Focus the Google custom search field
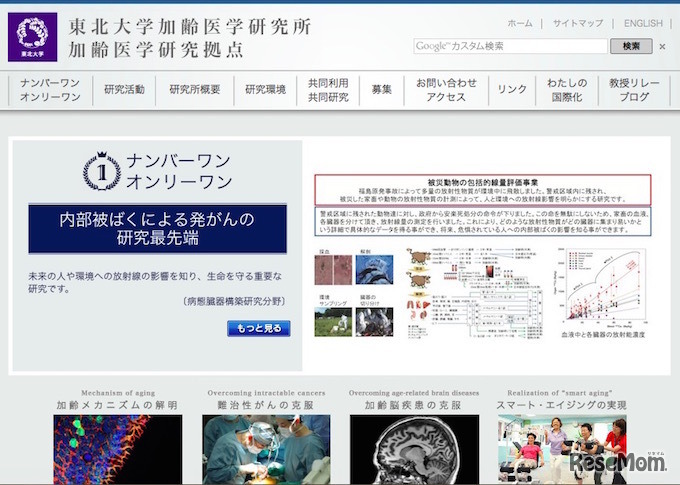Image resolution: width=680 pixels, height=485 pixels. pos(510,46)
